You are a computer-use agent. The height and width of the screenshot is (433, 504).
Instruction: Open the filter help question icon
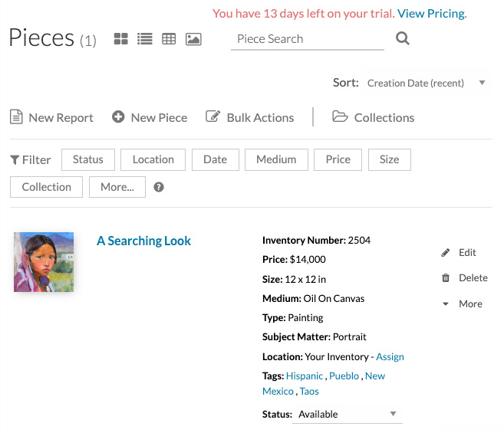click(x=159, y=187)
